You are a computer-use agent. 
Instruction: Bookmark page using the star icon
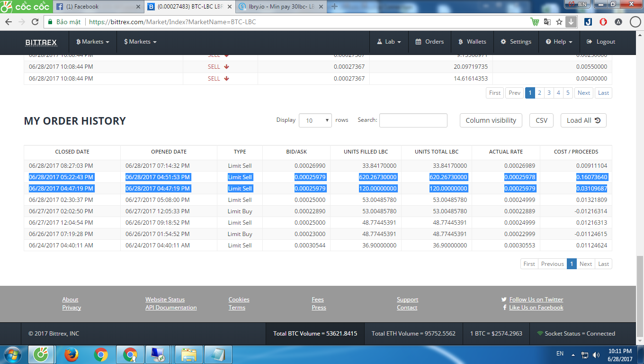[559, 22]
